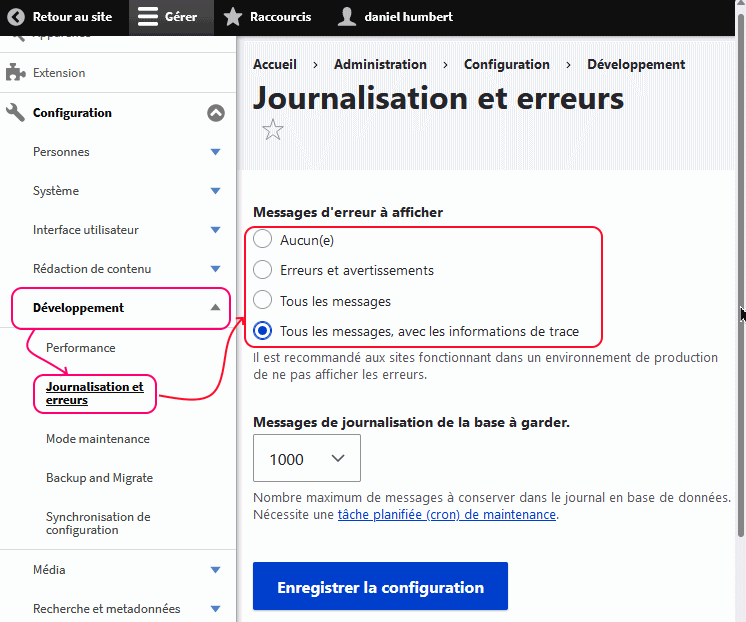Expand the Média submenu arrow

click(216, 570)
